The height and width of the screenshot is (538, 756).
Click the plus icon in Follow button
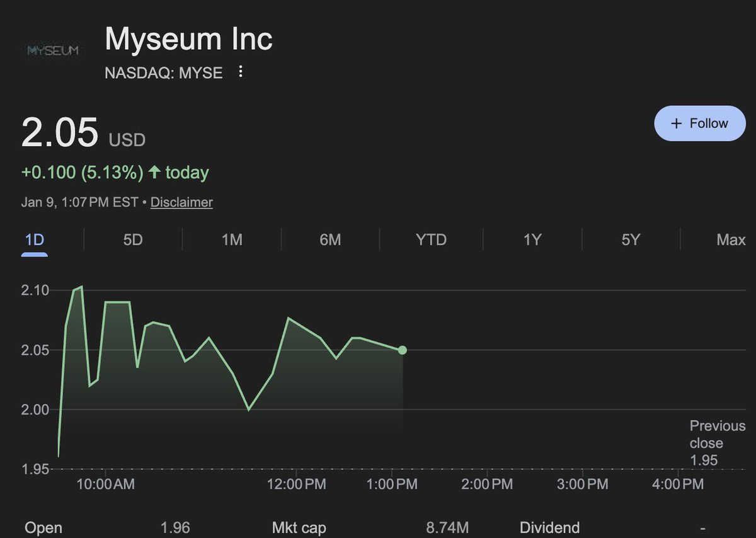point(677,123)
